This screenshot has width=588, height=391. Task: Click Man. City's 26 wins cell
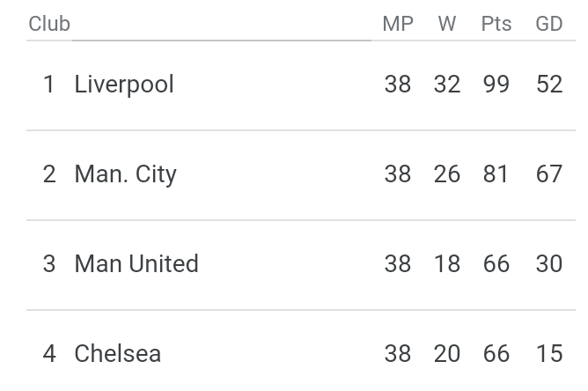pos(447,174)
